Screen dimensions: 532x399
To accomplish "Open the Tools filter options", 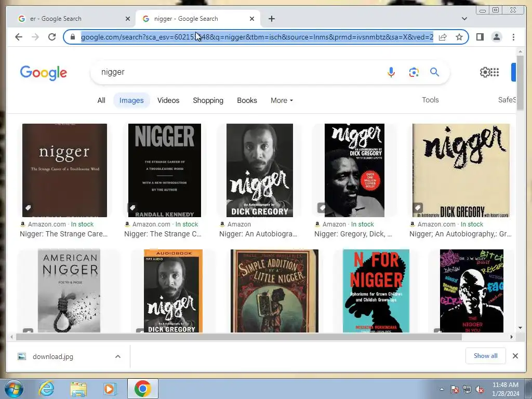I will point(430,100).
